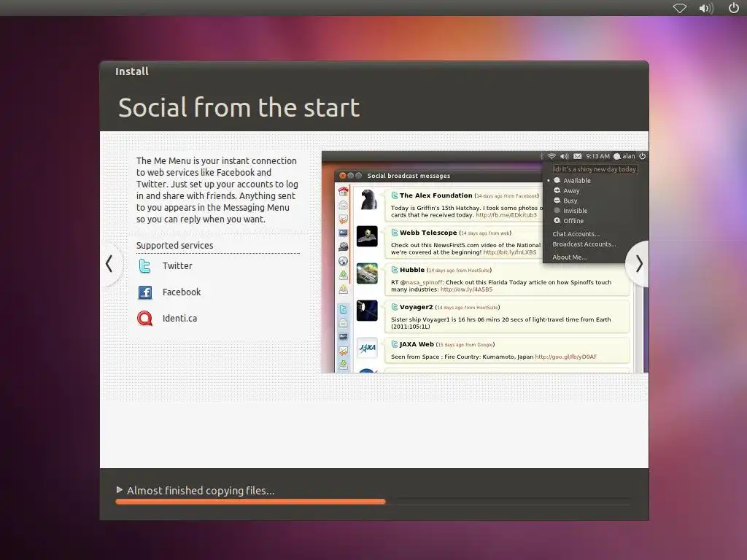747x560 pixels.
Task: Click the @nasa_spinoff mention
Action: point(421,282)
